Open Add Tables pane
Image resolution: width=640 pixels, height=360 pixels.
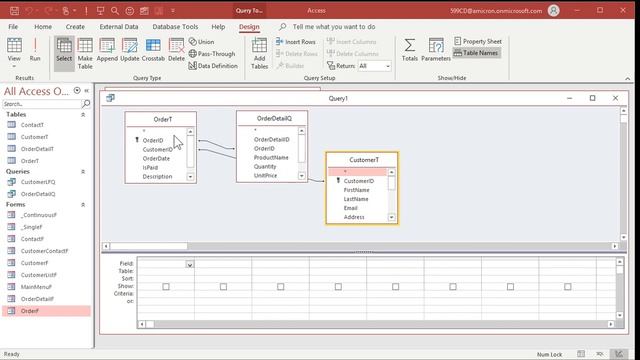(x=260, y=53)
